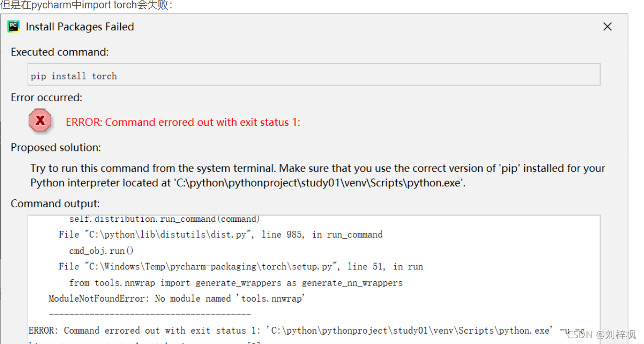
Task: Close the Install Packages Failed dialog
Action: click(607, 27)
